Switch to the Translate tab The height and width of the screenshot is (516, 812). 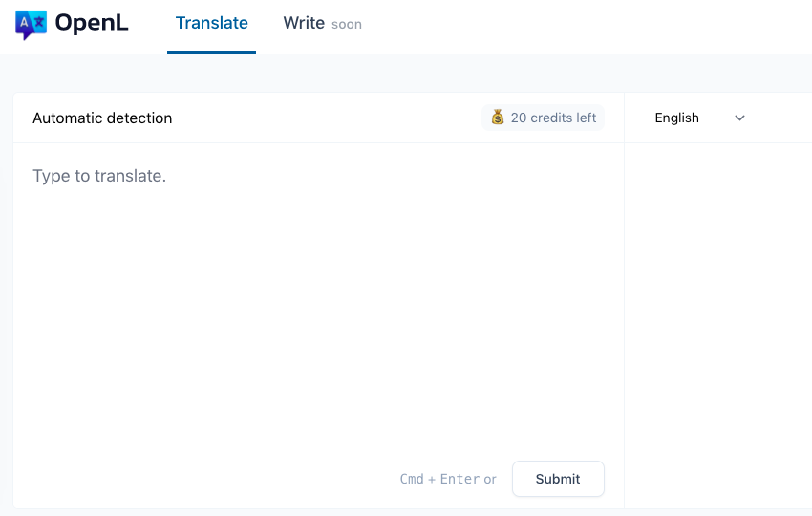[x=211, y=24]
